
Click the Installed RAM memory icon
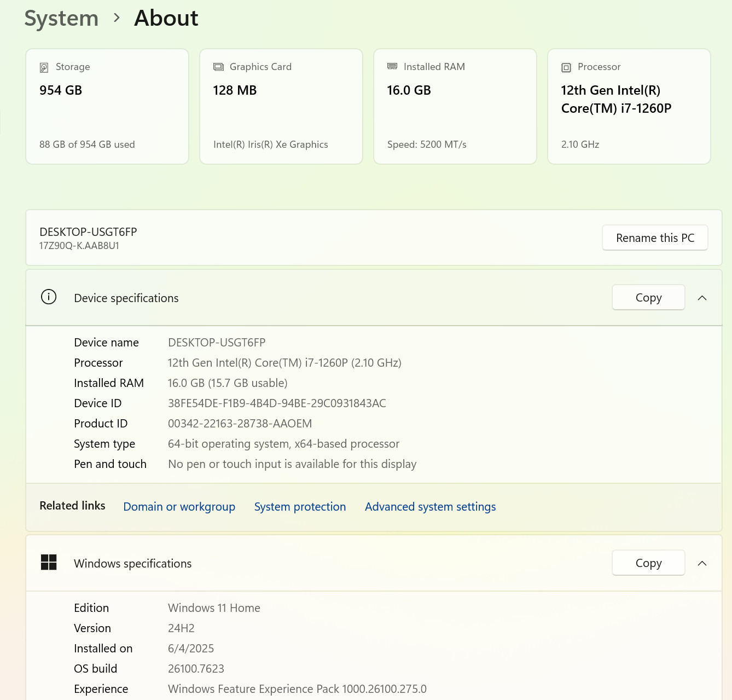[x=392, y=66]
